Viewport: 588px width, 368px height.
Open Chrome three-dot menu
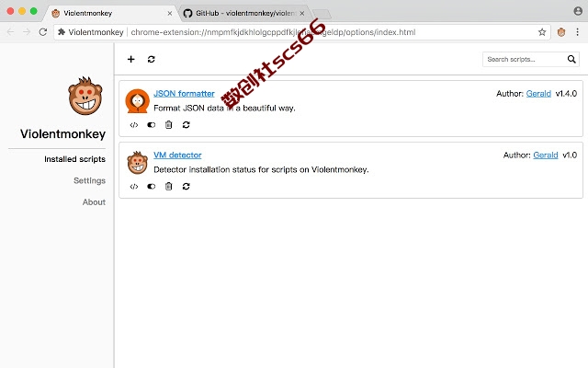pyautogui.click(x=578, y=32)
